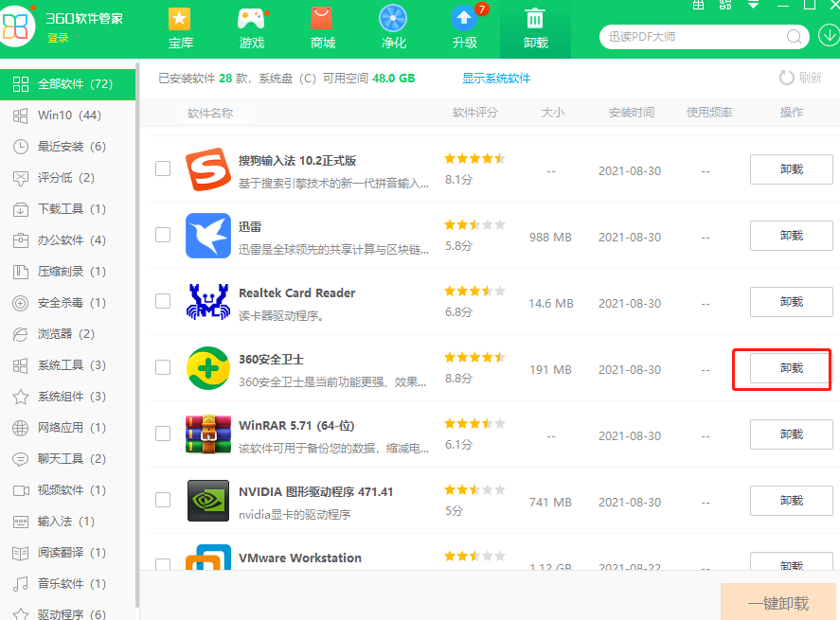Screen dimensions: 840x620
Task: Sort by 软件评分 column header
Action: (475, 113)
